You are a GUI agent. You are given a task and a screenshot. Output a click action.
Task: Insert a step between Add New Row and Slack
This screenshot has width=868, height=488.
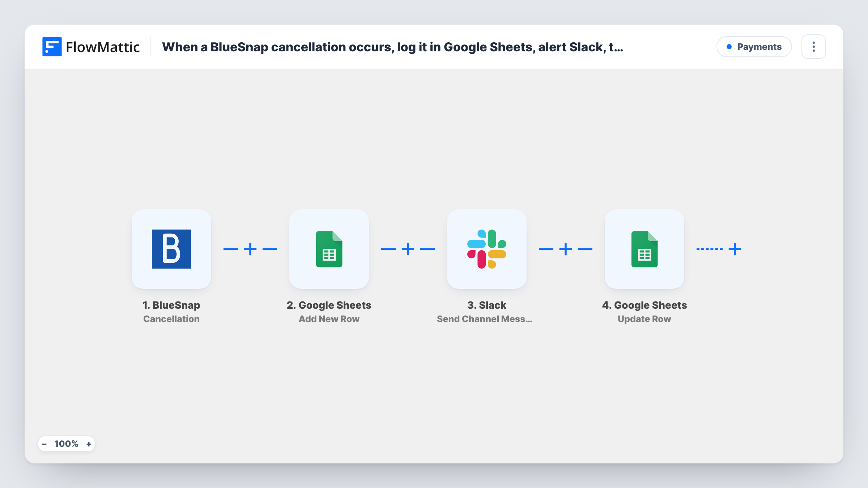tap(408, 249)
